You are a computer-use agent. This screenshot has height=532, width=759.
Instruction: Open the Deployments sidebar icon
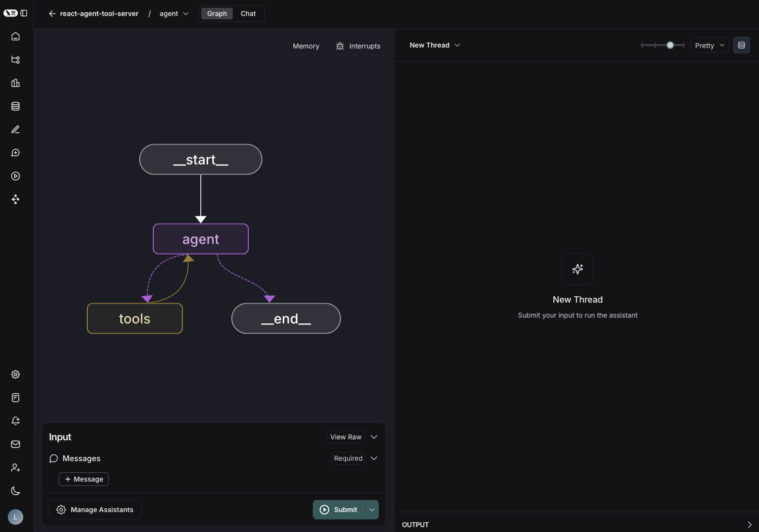tap(15, 199)
